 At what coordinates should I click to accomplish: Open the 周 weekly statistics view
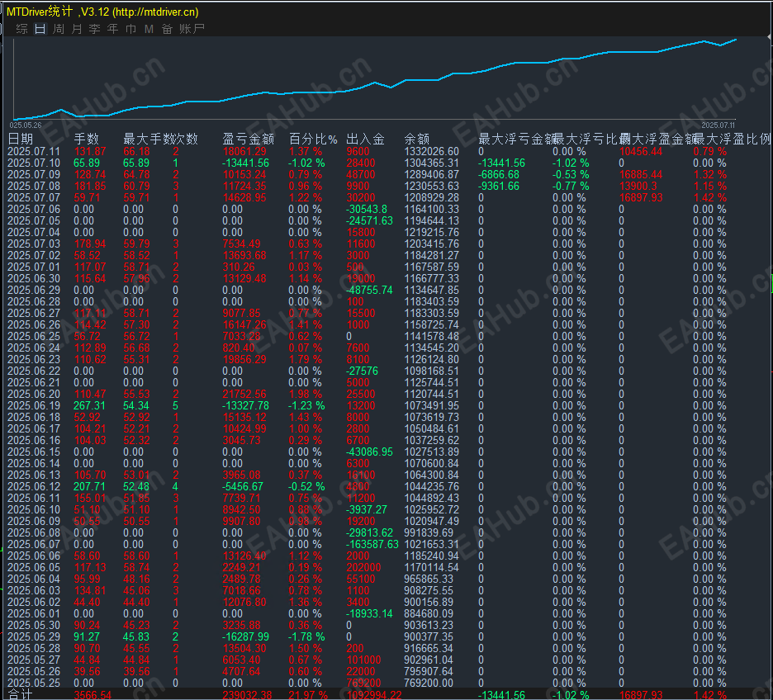coord(58,27)
